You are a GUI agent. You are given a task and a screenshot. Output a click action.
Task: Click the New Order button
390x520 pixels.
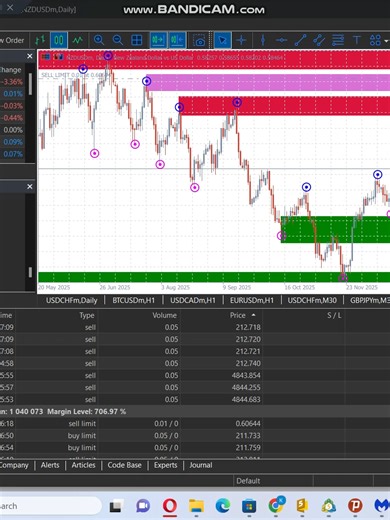(13, 40)
